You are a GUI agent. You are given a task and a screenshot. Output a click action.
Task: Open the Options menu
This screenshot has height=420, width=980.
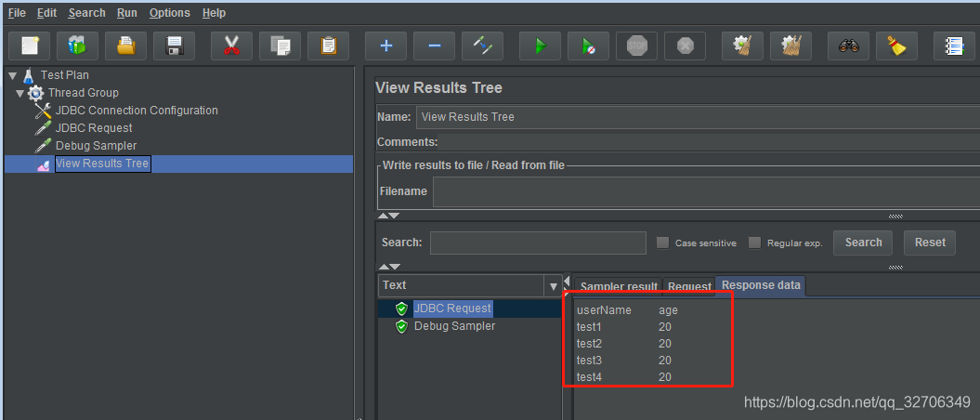[x=169, y=12]
